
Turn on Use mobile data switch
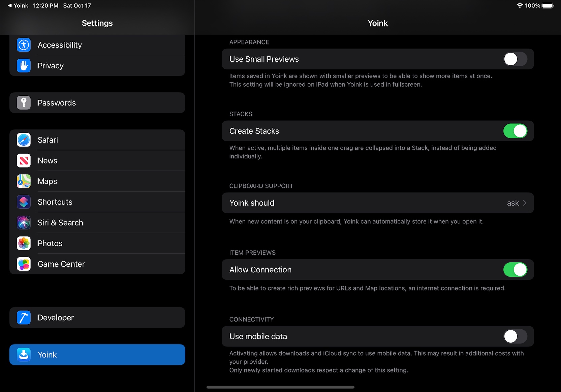(x=515, y=336)
